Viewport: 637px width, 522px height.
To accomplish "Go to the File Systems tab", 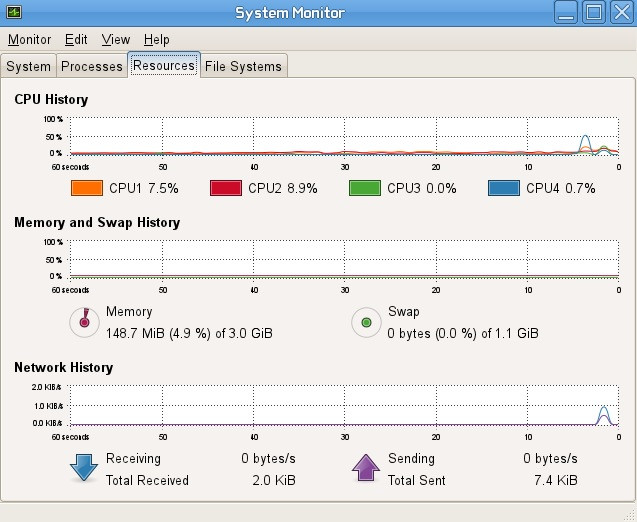I will pyautogui.click(x=244, y=66).
